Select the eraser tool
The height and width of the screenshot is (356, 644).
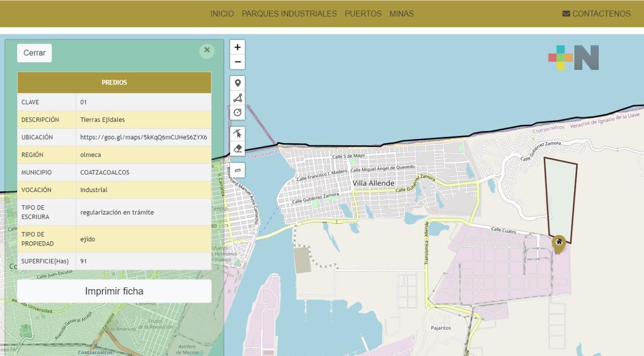pos(237,148)
